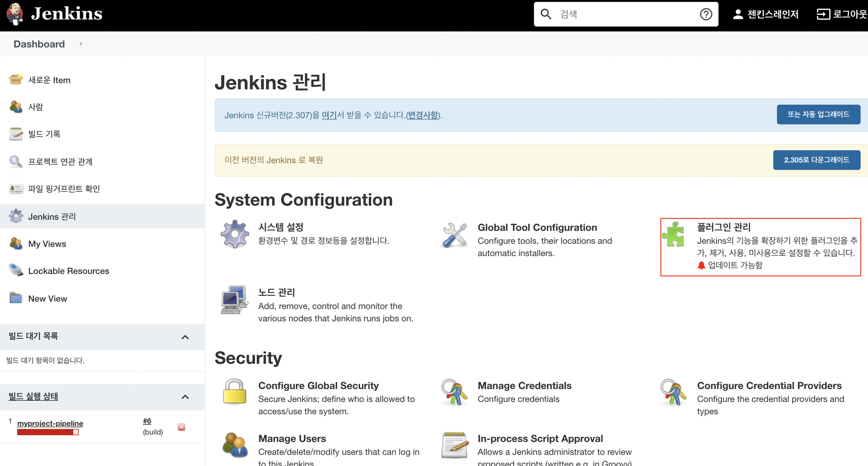Click the Jenkins butler logo icon
This screenshot has width=868, height=466.
[15, 14]
